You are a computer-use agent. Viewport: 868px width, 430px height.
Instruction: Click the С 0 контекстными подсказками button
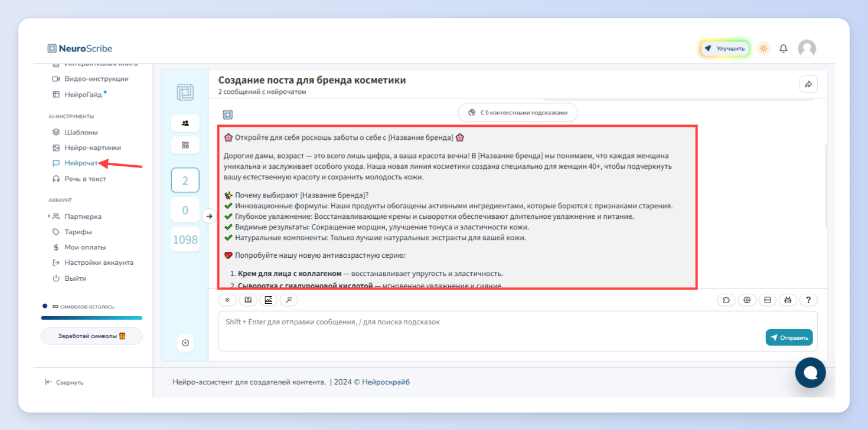[518, 112]
